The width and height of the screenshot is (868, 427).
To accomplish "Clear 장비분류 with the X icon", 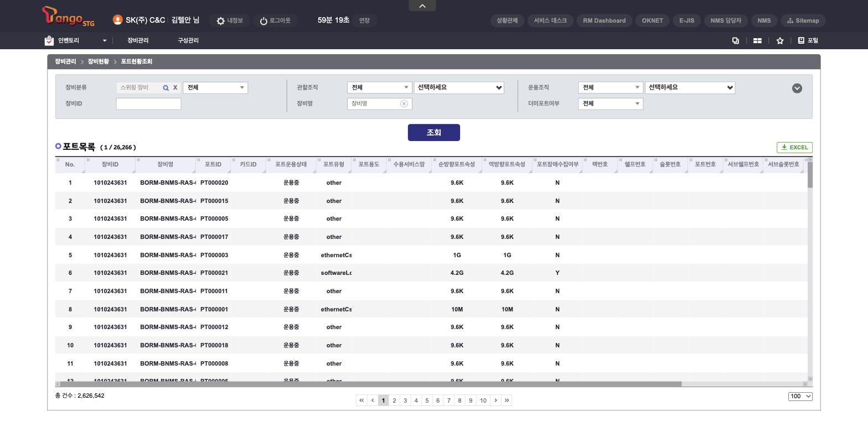I will [x=175, y=87].
